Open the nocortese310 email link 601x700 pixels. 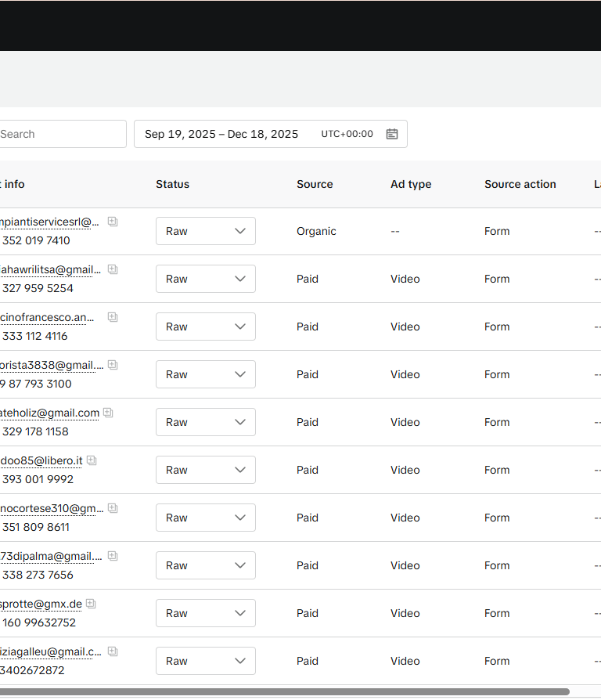(x=52, y=508)
